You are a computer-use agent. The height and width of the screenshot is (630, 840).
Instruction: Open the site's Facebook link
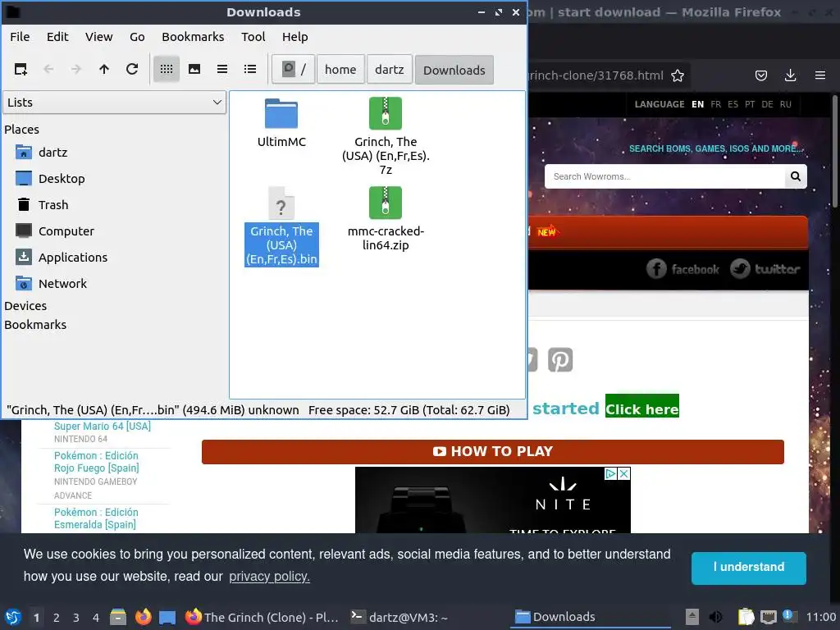point(683,269)
